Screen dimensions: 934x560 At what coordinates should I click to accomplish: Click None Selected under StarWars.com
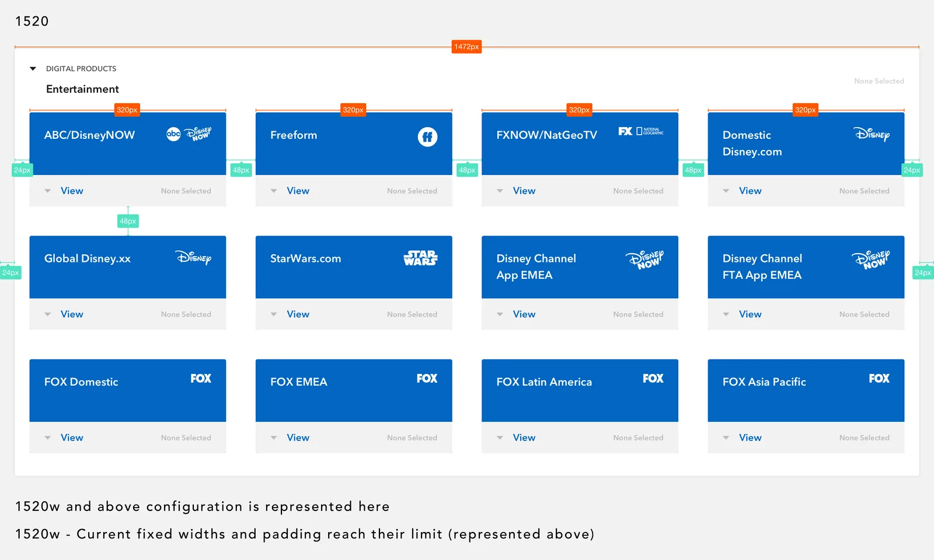coord(412,314)
